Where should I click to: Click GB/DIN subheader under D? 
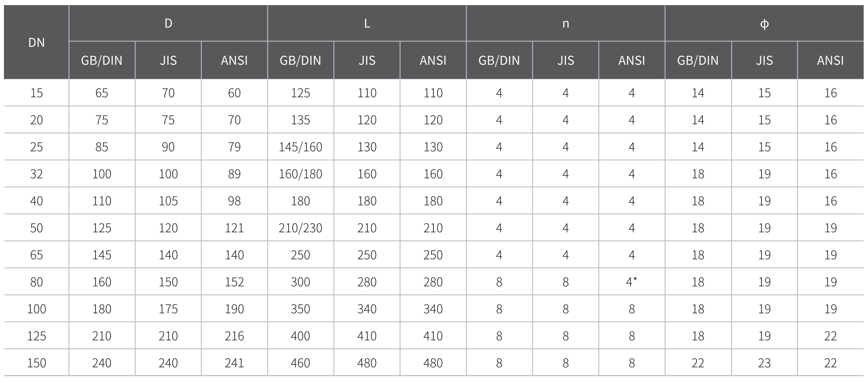102,60
